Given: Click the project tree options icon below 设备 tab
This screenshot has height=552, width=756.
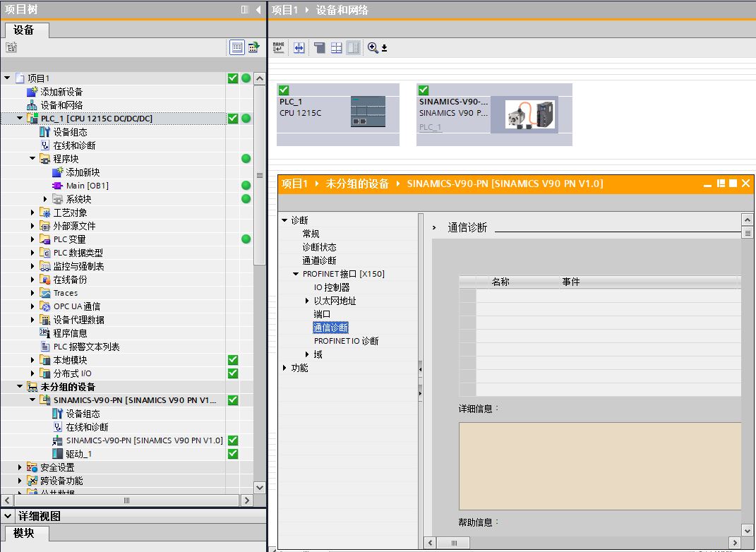Looking at the screenshot, I should (11, 47).
